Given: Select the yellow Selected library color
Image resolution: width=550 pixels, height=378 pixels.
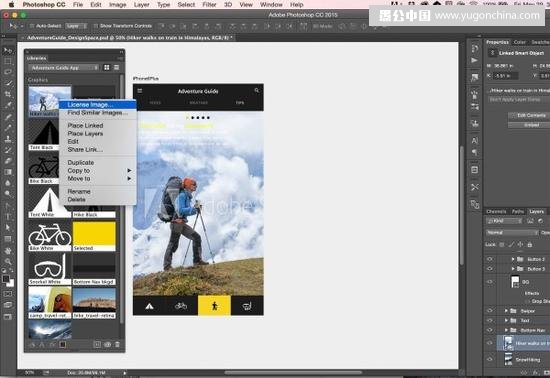Looking at the screenshot, I should tap(94, 236).
